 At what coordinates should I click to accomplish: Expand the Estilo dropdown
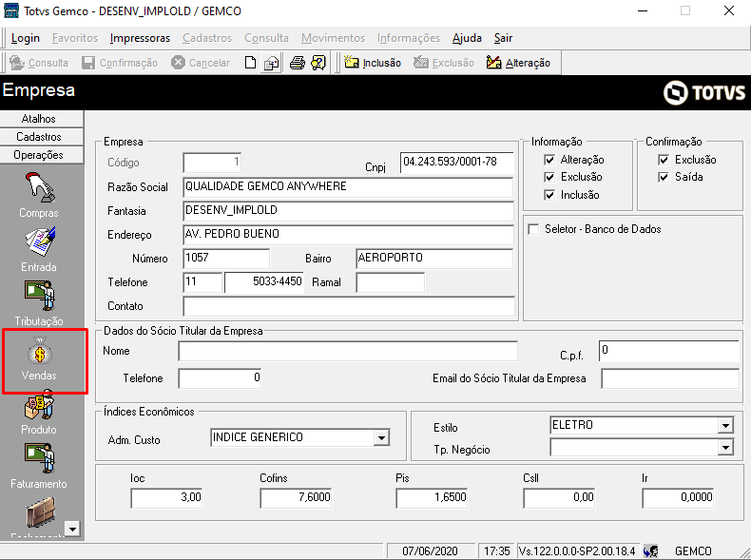coord(725,425)
